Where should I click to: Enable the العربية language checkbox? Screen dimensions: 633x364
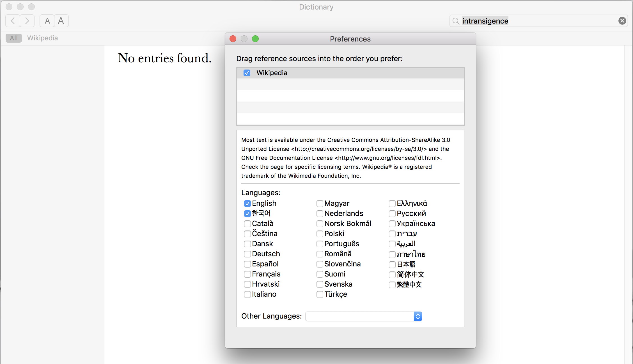coord(392,244)
